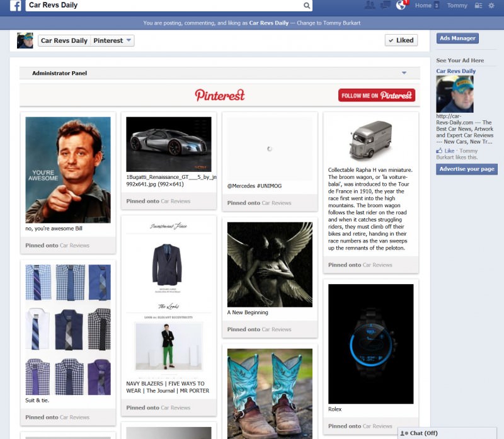Click 'Suit & tie.' caption
504x439 pixels.
click(37, 401)
